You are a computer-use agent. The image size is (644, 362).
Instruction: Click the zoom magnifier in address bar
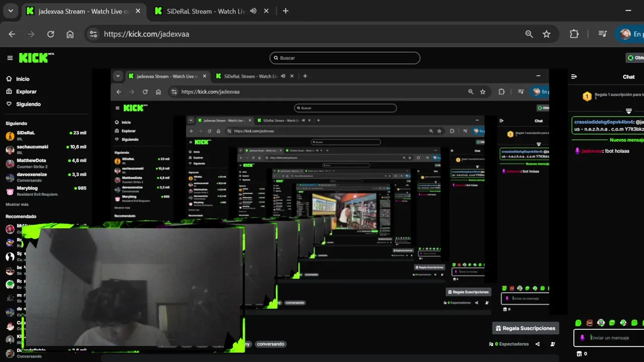pyautogui.click(x=529, y=34)
